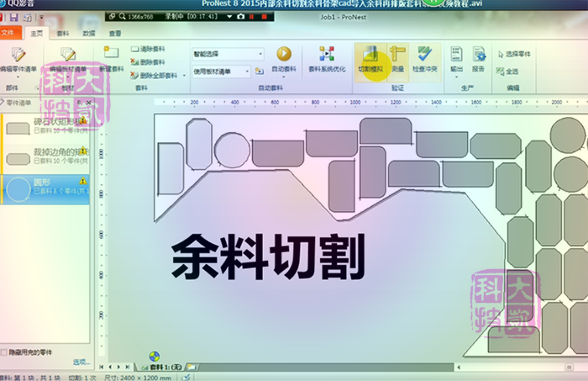Go to first nest navigation button
The height and width of the screenshot is (381, 588).
click(x=102, y=367)
